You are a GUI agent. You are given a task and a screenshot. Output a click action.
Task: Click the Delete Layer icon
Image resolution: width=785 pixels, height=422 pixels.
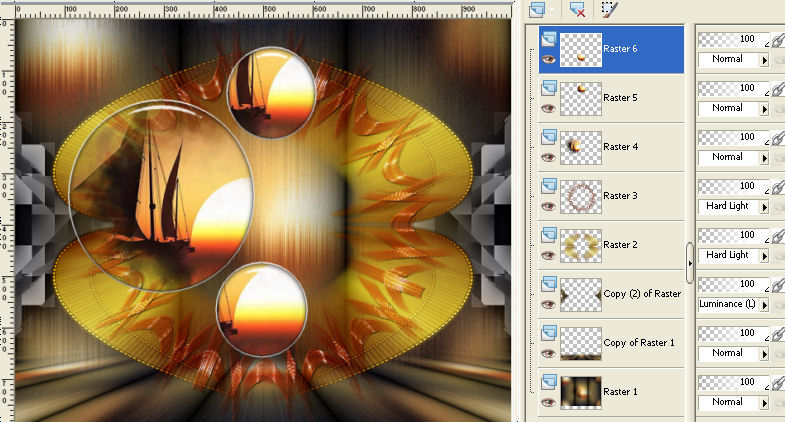[577, 9]
